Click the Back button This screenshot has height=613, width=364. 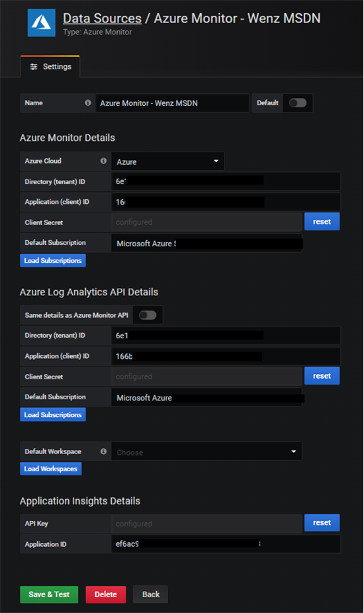coord(150,594)
